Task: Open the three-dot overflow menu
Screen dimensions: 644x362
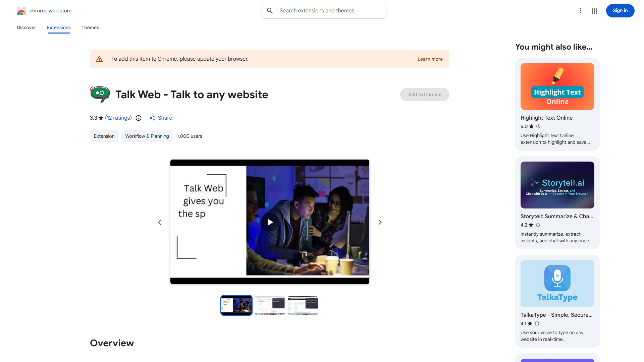Action: pos(581,11)
